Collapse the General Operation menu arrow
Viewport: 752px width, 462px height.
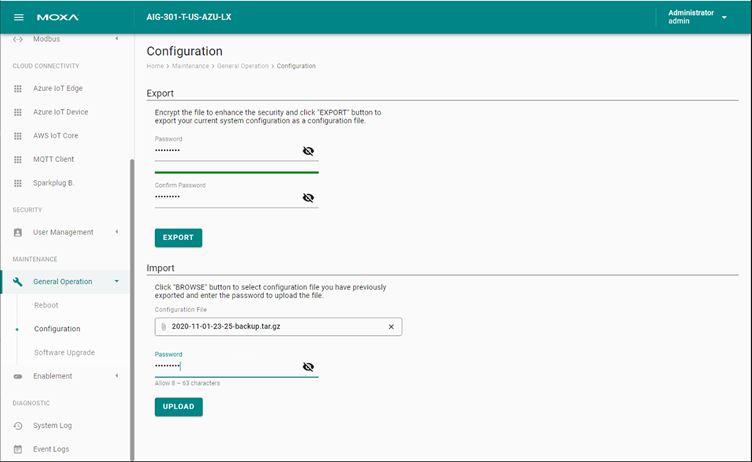tap(117, 281)
